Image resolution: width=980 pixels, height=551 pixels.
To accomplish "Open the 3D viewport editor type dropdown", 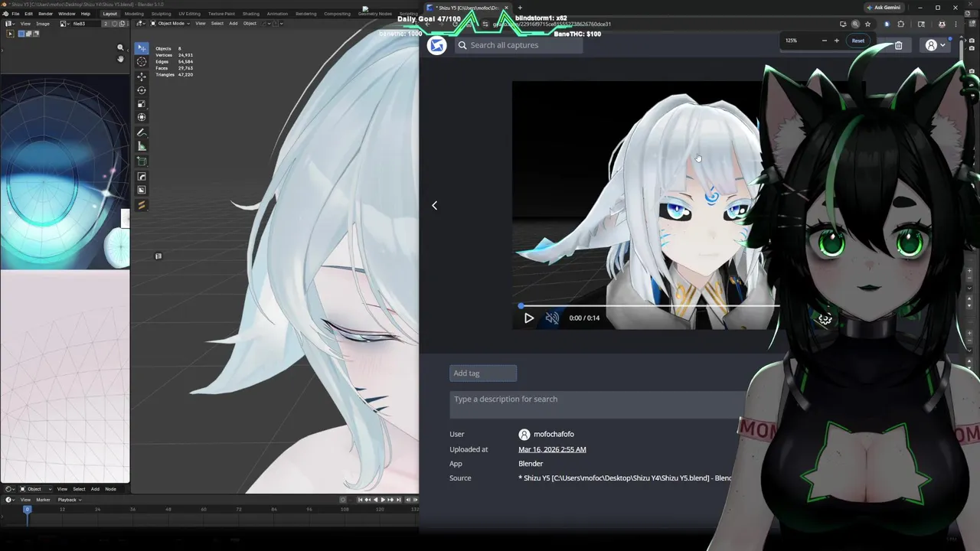I will click(140, 24).
